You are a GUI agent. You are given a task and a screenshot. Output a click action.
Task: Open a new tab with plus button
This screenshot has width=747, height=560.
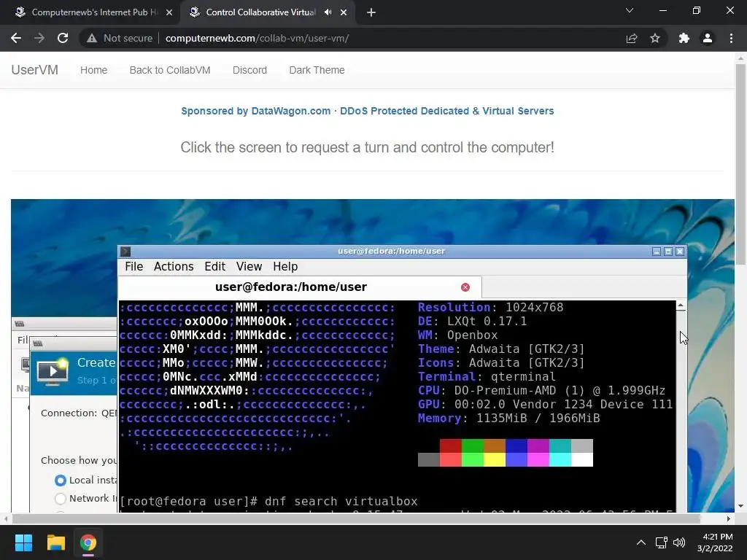371,12
